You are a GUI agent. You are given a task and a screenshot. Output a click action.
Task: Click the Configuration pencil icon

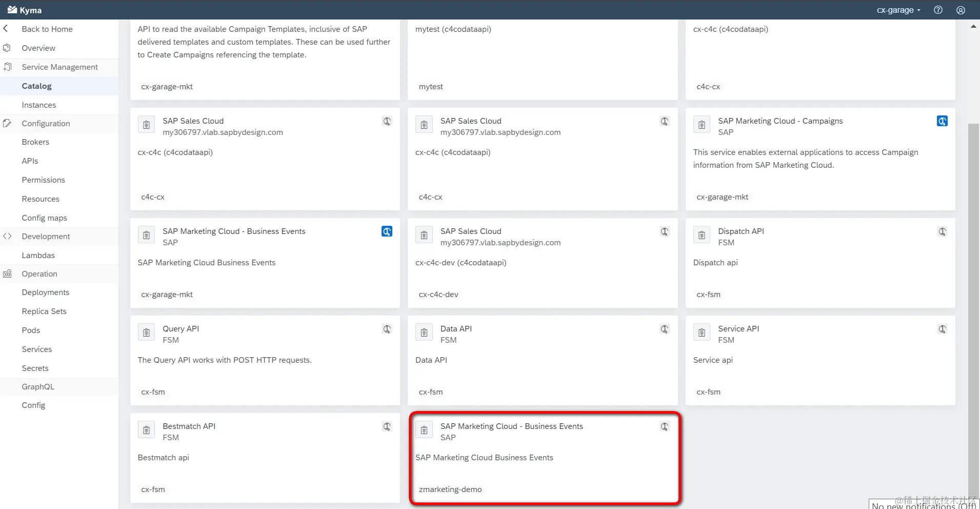click(7, 123)
